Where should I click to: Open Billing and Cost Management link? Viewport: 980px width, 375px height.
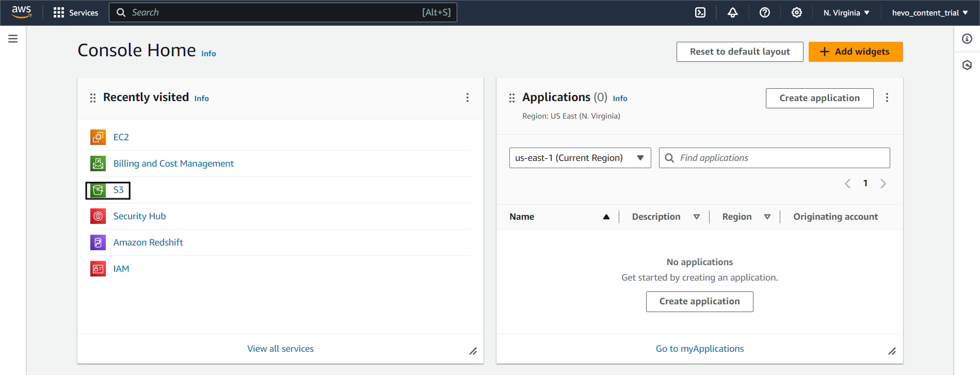(x=173, y=164)
